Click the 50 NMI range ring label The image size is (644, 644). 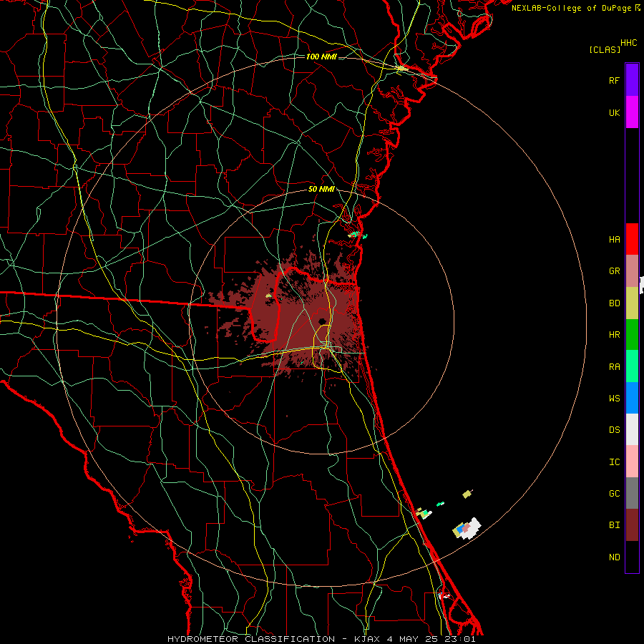point(321,189)
